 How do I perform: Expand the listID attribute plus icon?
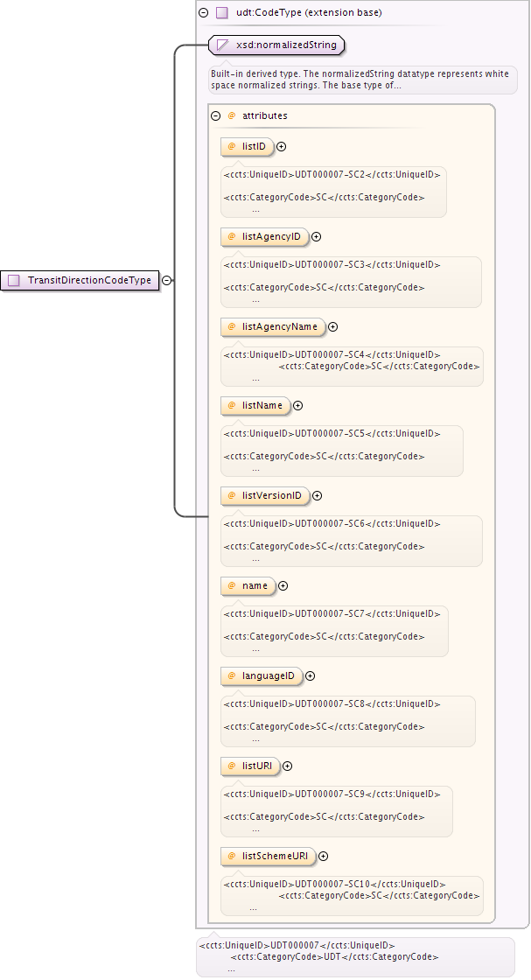pyautogui.click(x=282, y=146)
